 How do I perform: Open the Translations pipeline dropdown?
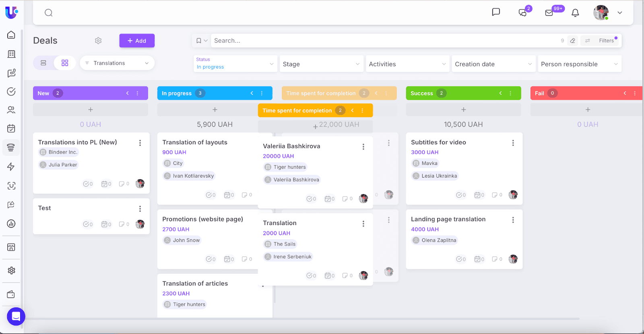pos(117,63)
